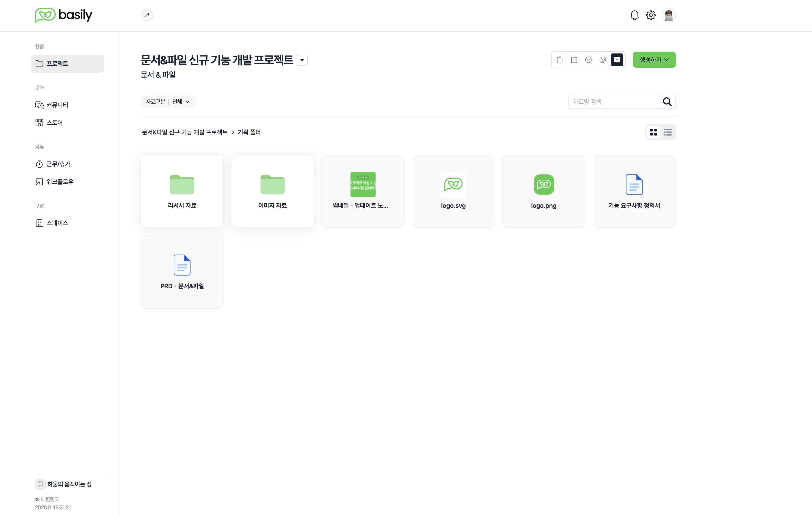Open the 자료구분 전체 filter dropdown

tap(168, 102)
